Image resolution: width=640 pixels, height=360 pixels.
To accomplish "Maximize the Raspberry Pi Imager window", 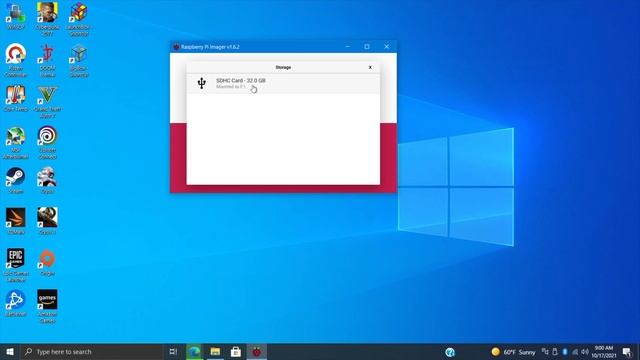I will coord(367,47).
